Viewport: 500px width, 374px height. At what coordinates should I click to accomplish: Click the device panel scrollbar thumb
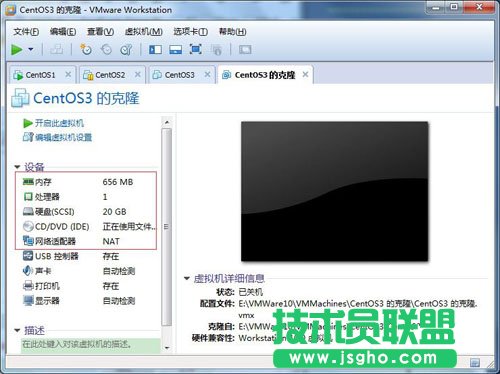tap(167, 227)
